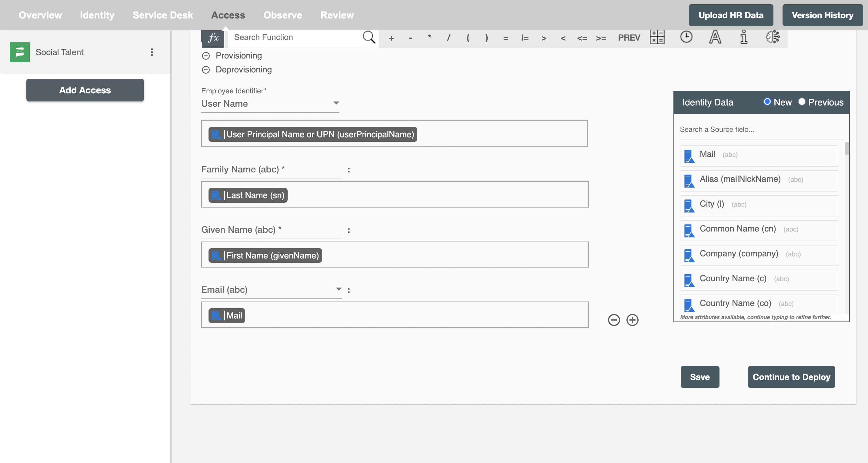Open Version History
Viewport: 868px width, 463px height.
tap(823, 15)
